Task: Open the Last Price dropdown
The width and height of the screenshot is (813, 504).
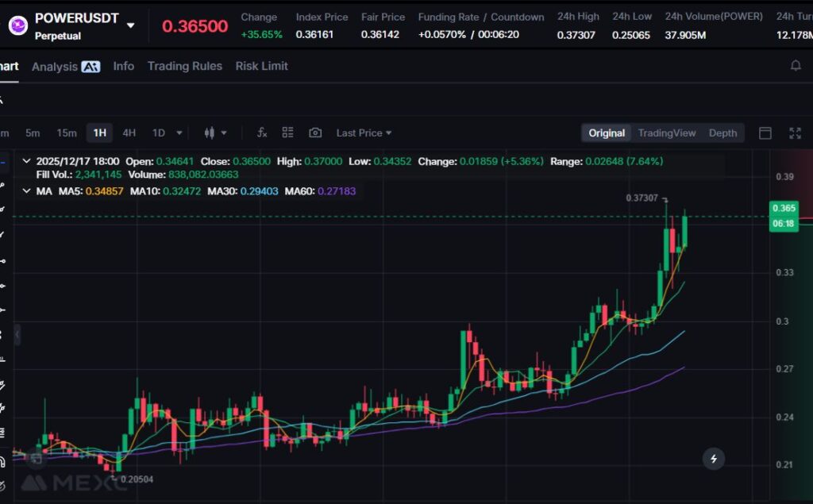Action: pyautogui.click(x=364, y=133)
